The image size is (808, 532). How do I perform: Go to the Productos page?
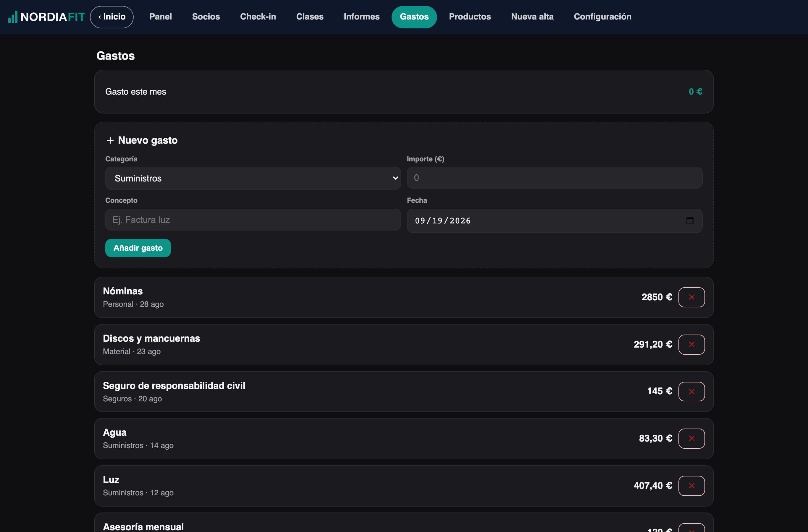470,17
